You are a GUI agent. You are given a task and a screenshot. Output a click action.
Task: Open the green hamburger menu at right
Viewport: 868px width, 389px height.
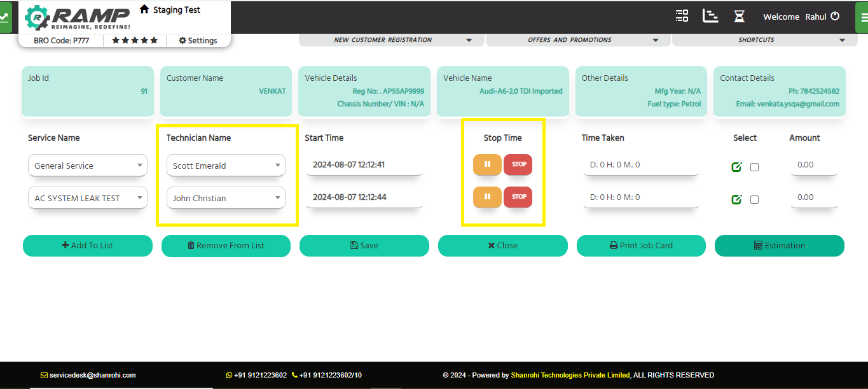click(x=862, y=17)
